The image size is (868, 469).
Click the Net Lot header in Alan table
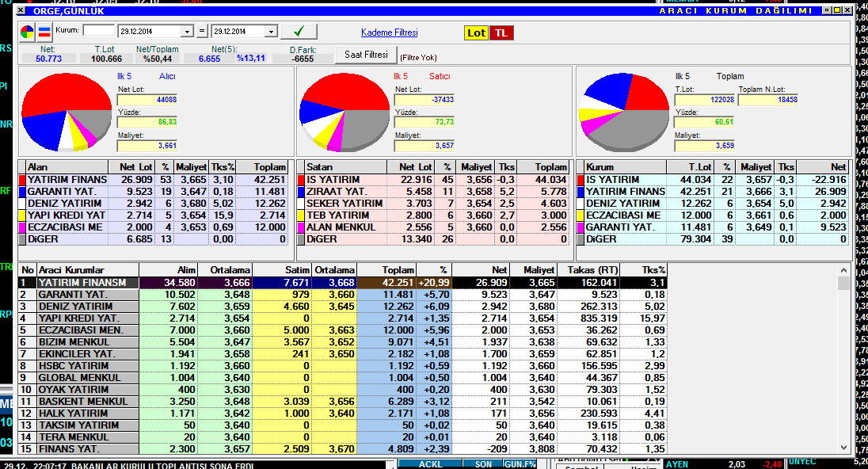[135, 167]
